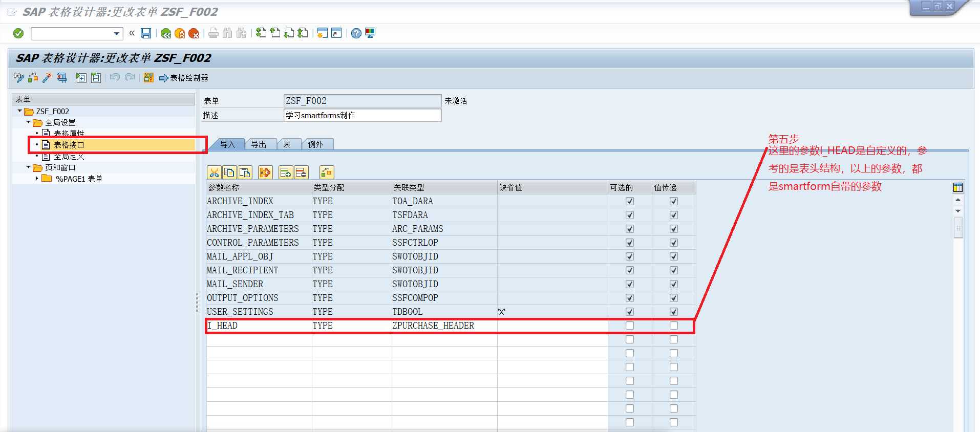Click the Display/Change toggle icon
The height and width of the screenshot is (432, 980).
(19, 78)
